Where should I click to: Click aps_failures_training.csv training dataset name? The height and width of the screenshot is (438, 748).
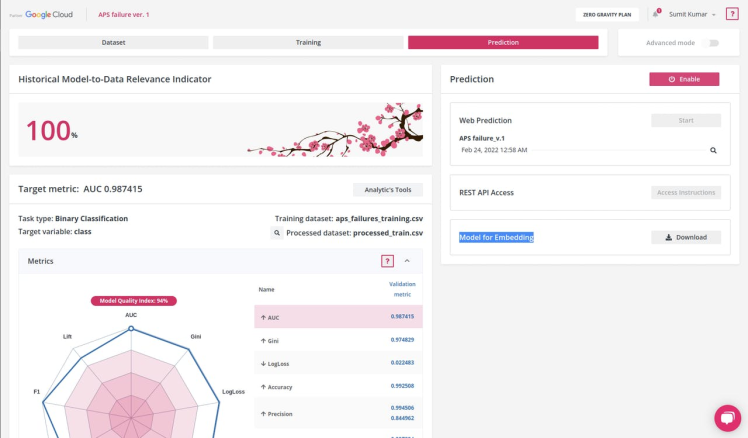point(379,219)
